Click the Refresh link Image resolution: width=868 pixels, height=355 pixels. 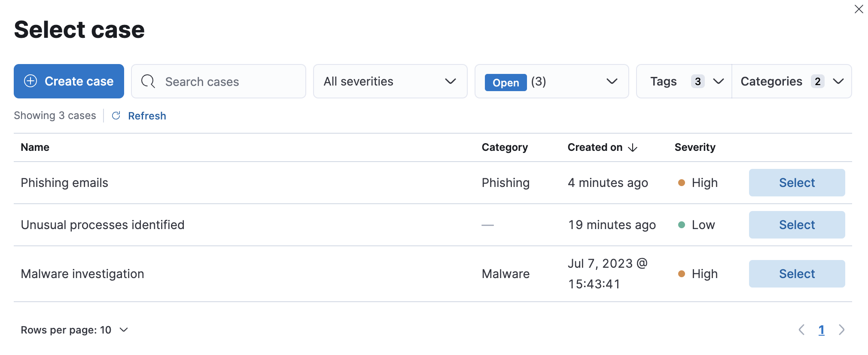tap(147, 116)
